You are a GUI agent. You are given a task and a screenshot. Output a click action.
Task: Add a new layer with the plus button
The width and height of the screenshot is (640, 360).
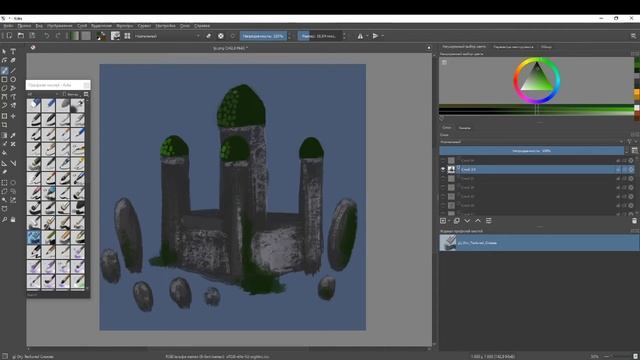click(x=443, y=221)
